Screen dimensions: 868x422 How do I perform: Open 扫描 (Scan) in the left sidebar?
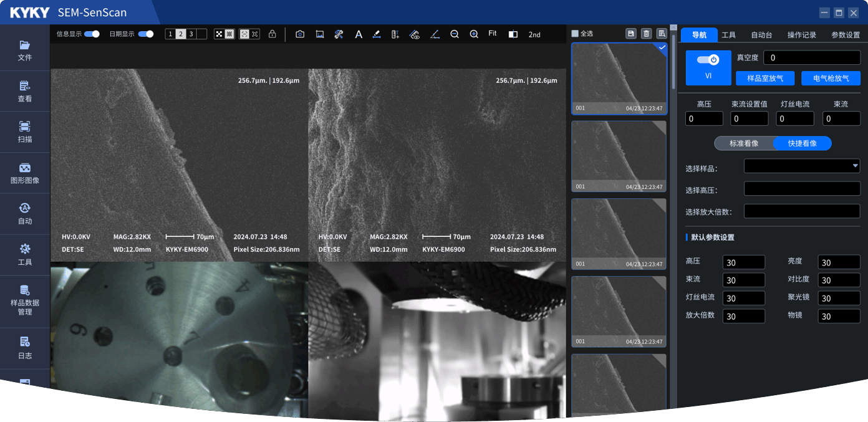25,132
